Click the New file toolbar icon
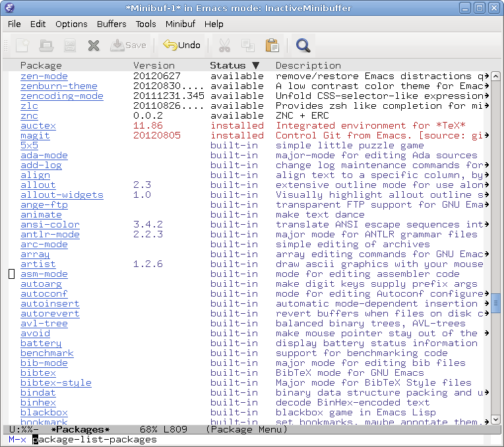 tap(22, 45)
